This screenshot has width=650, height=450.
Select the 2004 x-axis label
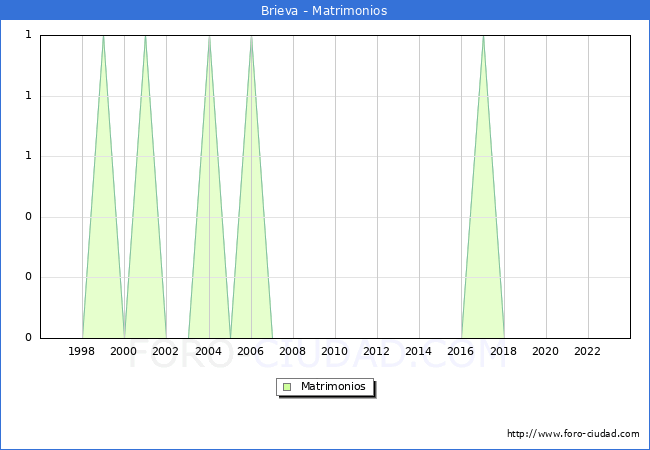(208, 351)
